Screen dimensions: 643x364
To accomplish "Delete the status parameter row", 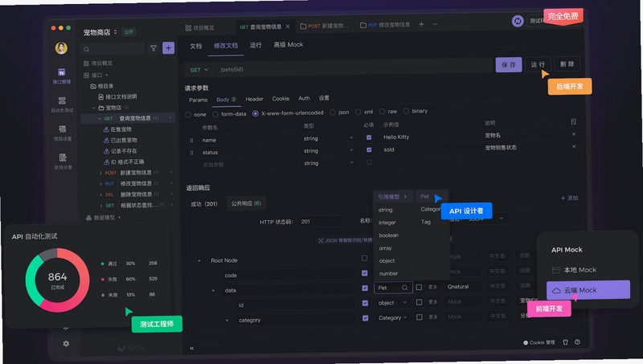I will coord(574,146).
